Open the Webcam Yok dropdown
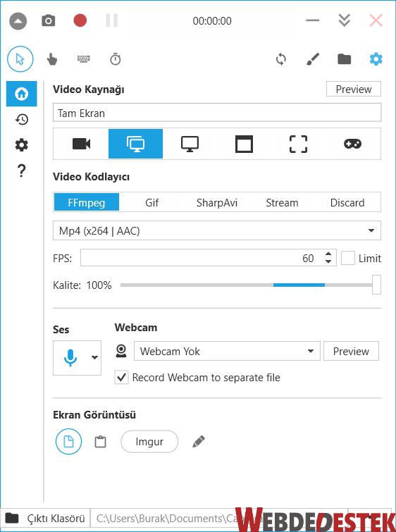396x532 pixels. pos(227,351)
